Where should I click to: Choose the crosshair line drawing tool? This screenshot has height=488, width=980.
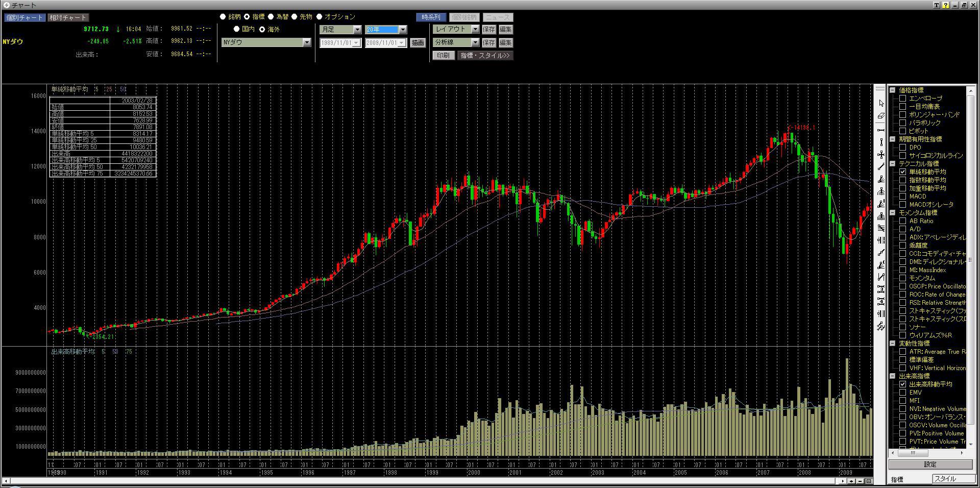[x=881, y=155]
